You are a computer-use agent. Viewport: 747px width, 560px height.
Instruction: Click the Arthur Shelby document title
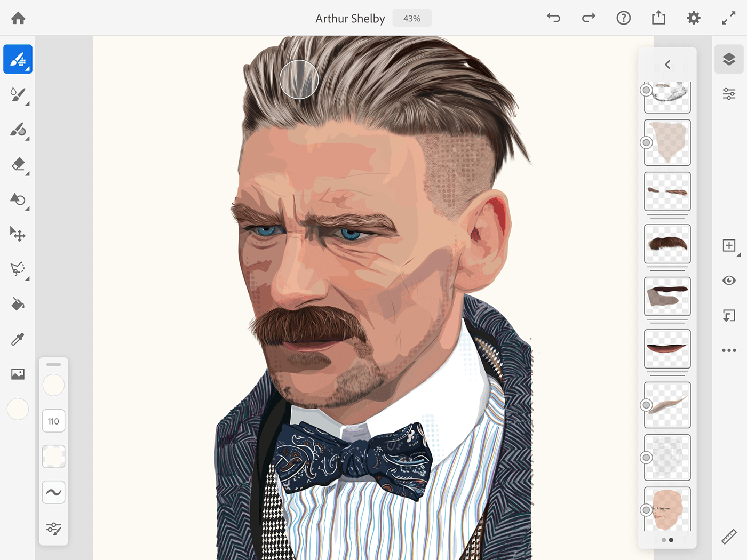(x=350, y=19)
